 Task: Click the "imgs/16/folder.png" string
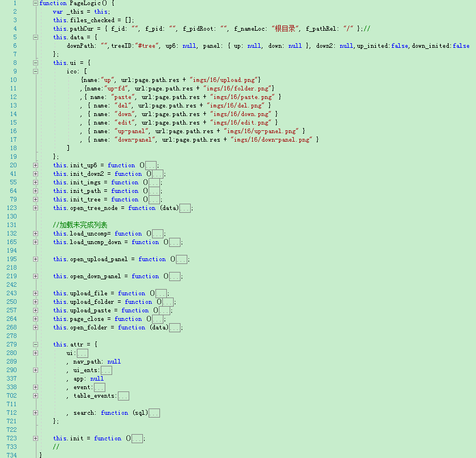tap(237, 89)
